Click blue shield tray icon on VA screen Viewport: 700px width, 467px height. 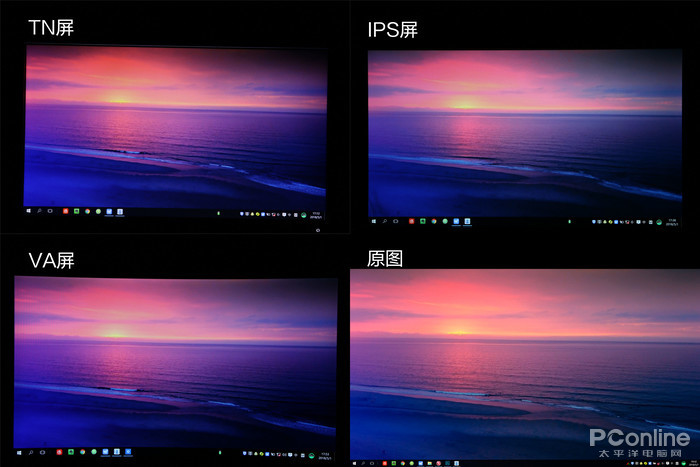pos(245,453)
